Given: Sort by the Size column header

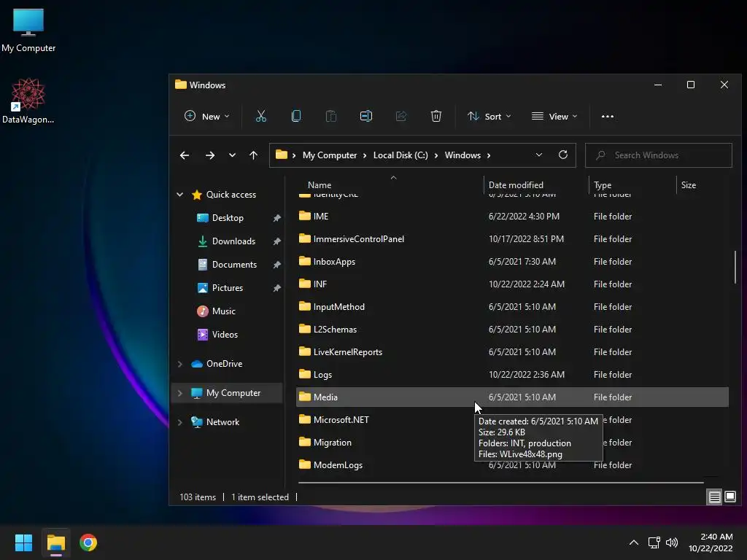Looking at the screenshot, I should 689,184.
